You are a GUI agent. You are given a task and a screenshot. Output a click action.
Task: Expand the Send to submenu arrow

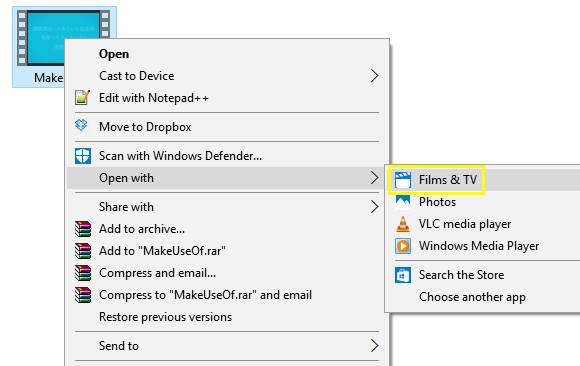click(374, 346)
